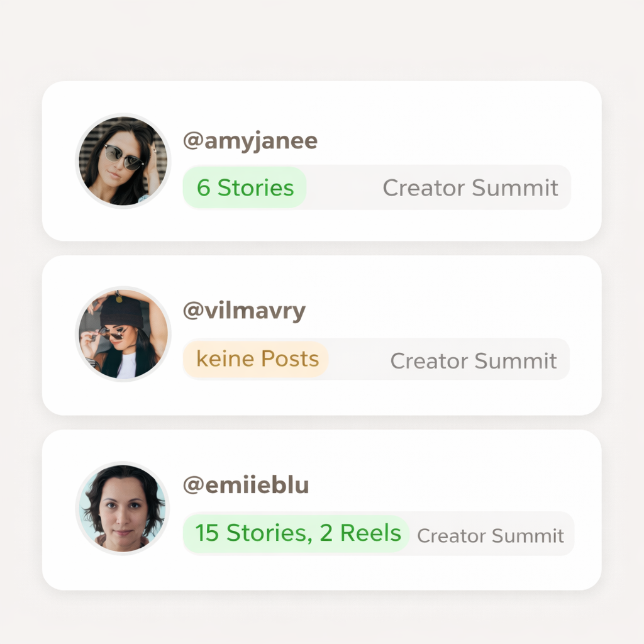Click the @vilmavry avatar photo
This screenshot has height=644, width=644.
pyautogui.click(x=123, y=334)
